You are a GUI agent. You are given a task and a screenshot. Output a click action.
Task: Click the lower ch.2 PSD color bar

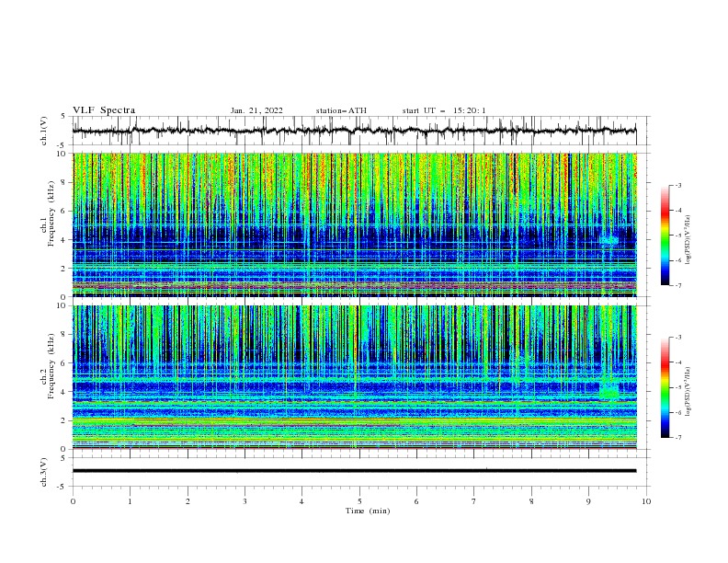(x=665, y=387)
